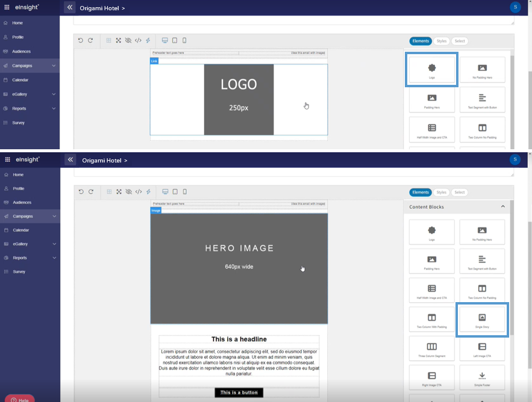Click Redo in the lower editor toolbar
This screenshot has height=402, width=532.
tap(91, 191)
